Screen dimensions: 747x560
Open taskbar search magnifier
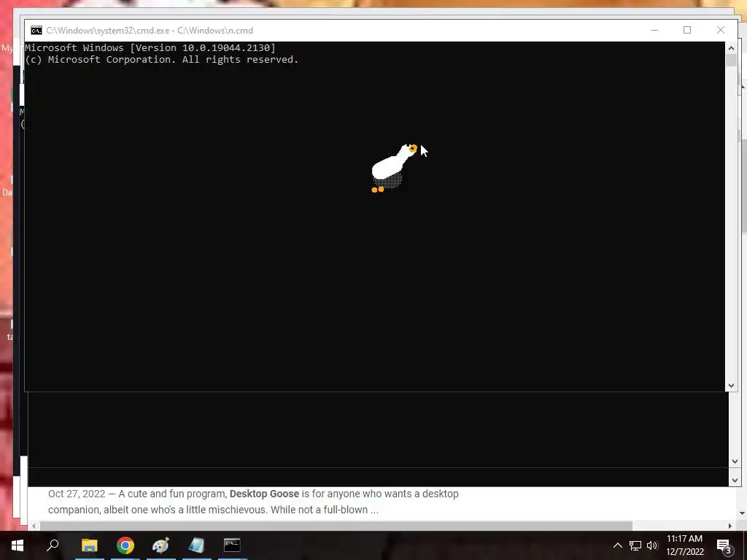[x=53, y=545]
